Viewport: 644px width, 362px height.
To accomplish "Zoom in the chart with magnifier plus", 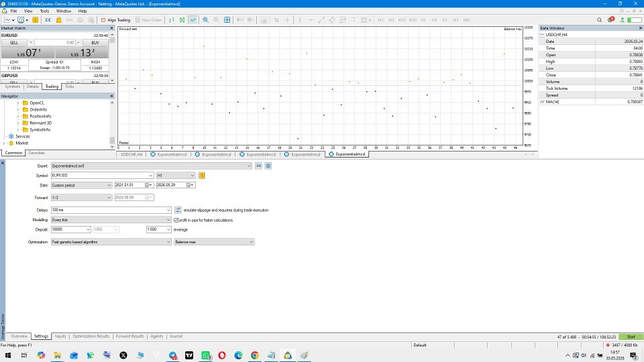I will [205, 19].
